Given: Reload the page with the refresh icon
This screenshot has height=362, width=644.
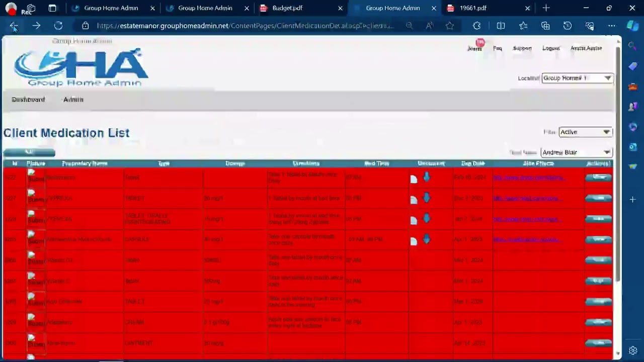Looking at the screenshot, I should click(58, 26).
